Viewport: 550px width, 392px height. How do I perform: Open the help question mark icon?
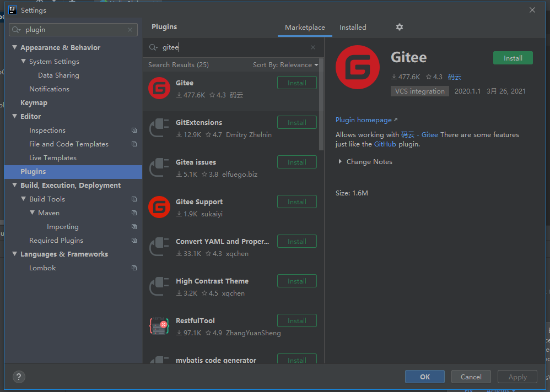(19, 377)
